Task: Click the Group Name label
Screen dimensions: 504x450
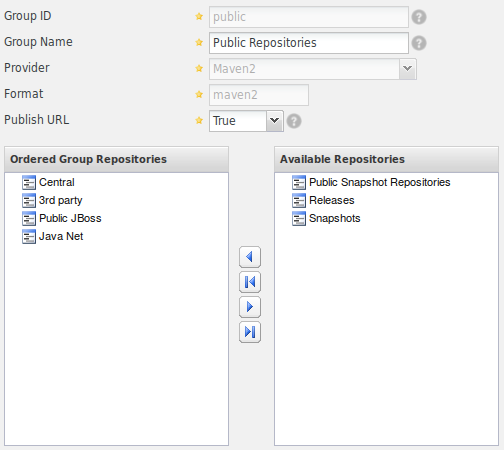Action: click(38, 42)
